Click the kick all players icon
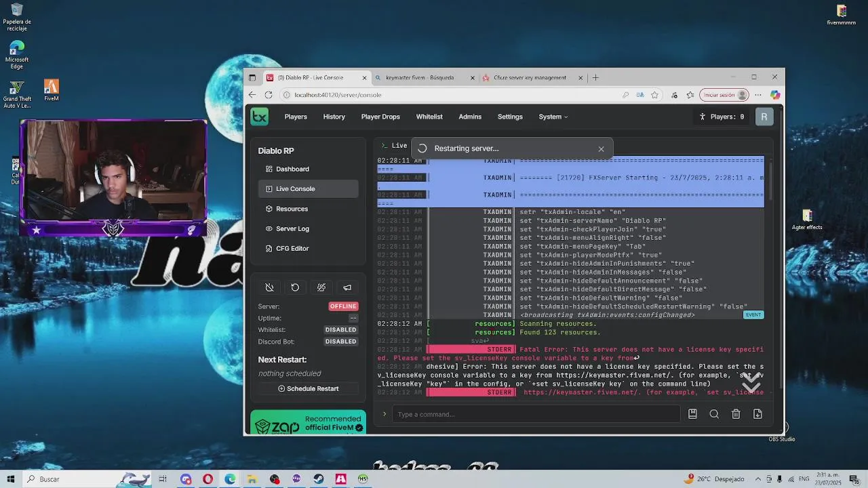The height and width of the screenshot is (488, 868). 321,287
